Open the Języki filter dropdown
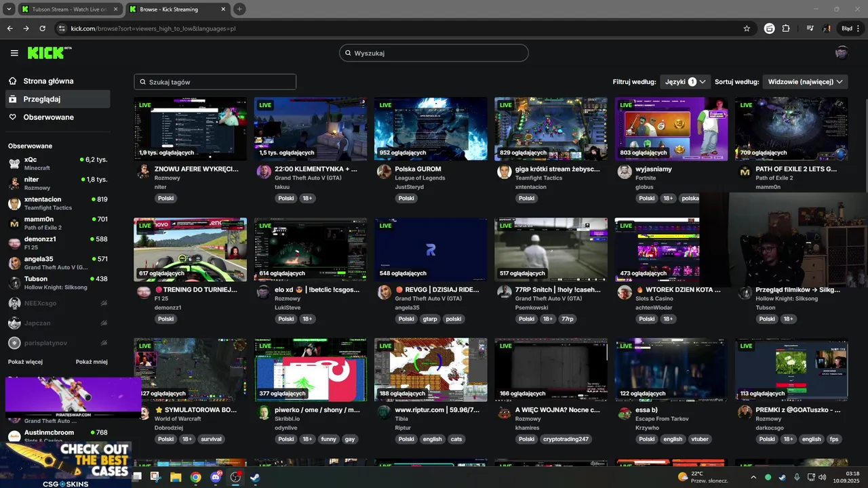This screenshot has width=868, height=488. pyautogui.click(x=685, y=81)
